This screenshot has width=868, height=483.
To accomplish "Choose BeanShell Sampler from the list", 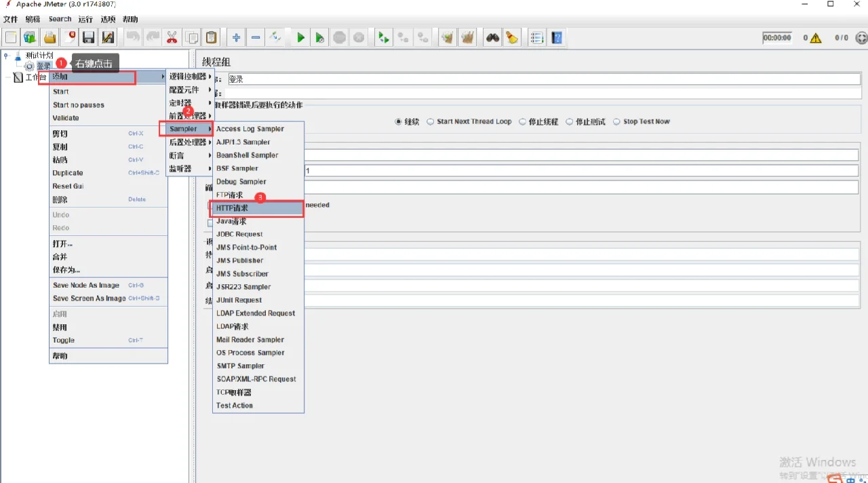I will coord(258,155).
